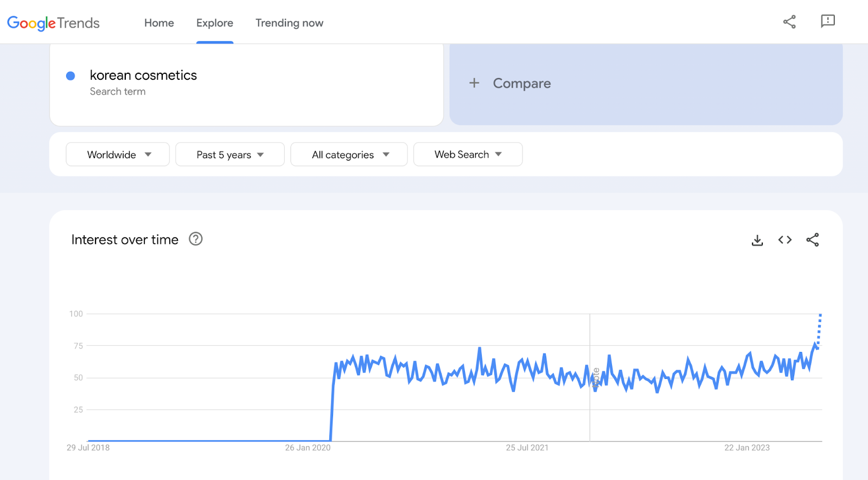Go to the Home tab
The height and width of the screenshot is (480, 868).
coord(159,23)
